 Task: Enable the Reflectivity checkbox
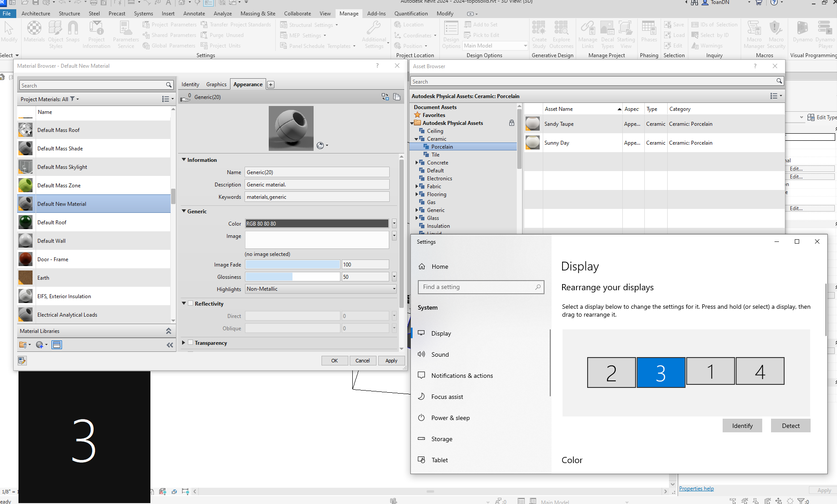(x=190, y=303)
